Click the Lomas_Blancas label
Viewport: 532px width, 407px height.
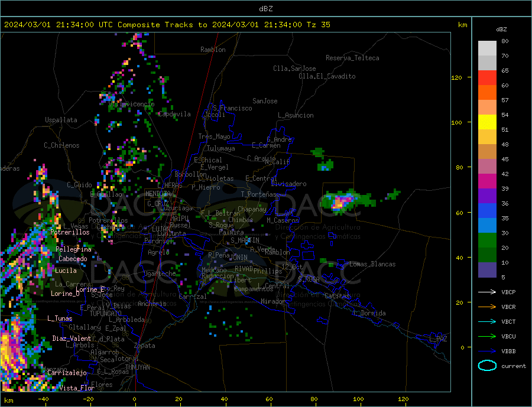(x=372, y=264)
